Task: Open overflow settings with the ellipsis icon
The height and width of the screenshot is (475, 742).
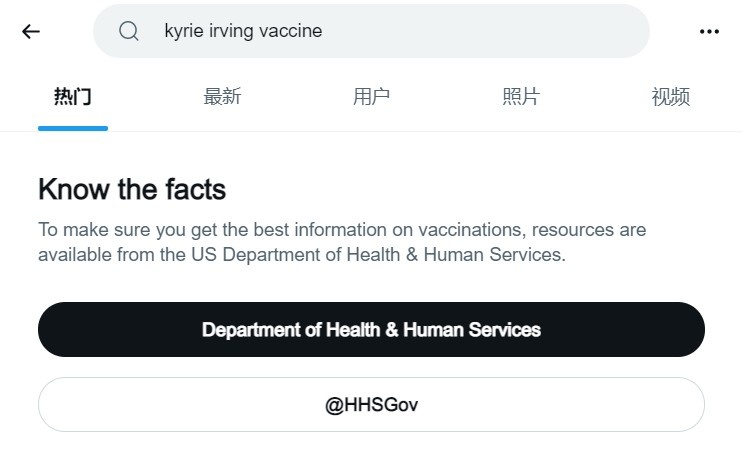Action: click(x=709, y=32)
